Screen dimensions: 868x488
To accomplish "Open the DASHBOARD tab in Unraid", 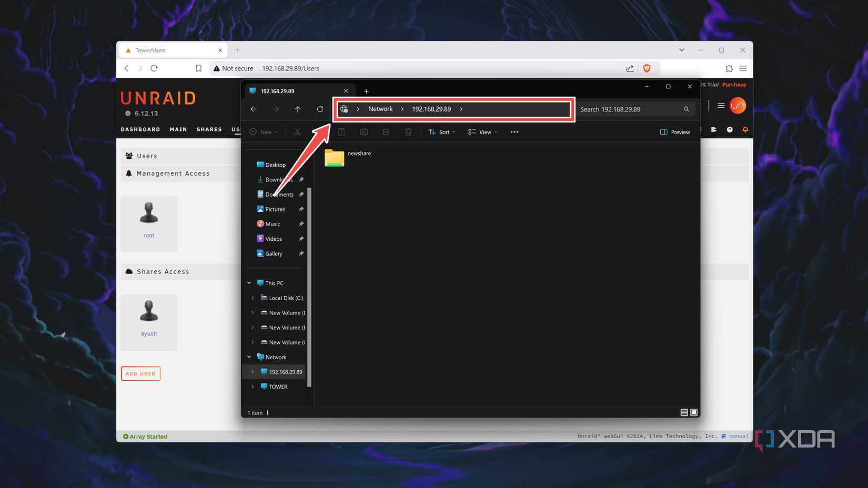I will 140,129.
